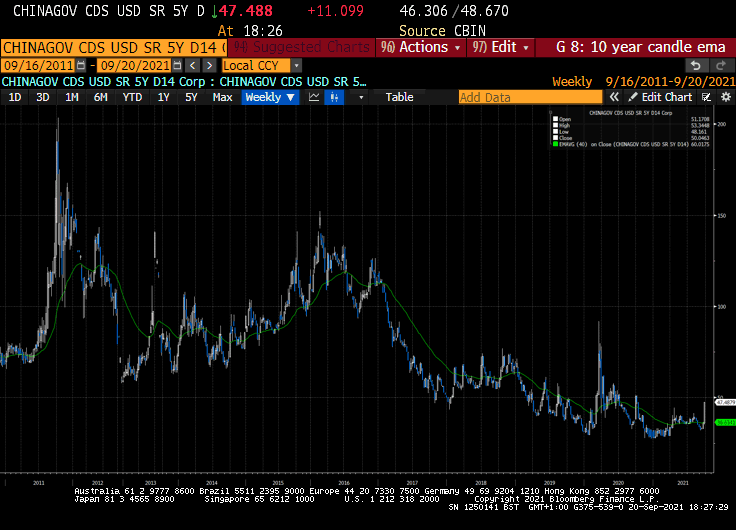736x530 pixels.
Task: Open the start date calendar picker
Action: [81, 65]
